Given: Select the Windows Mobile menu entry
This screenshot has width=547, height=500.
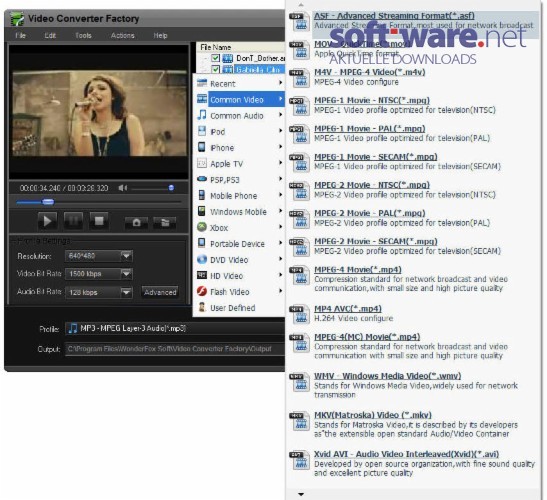Looking at the screenshot, I should click(x=240, y=212).
